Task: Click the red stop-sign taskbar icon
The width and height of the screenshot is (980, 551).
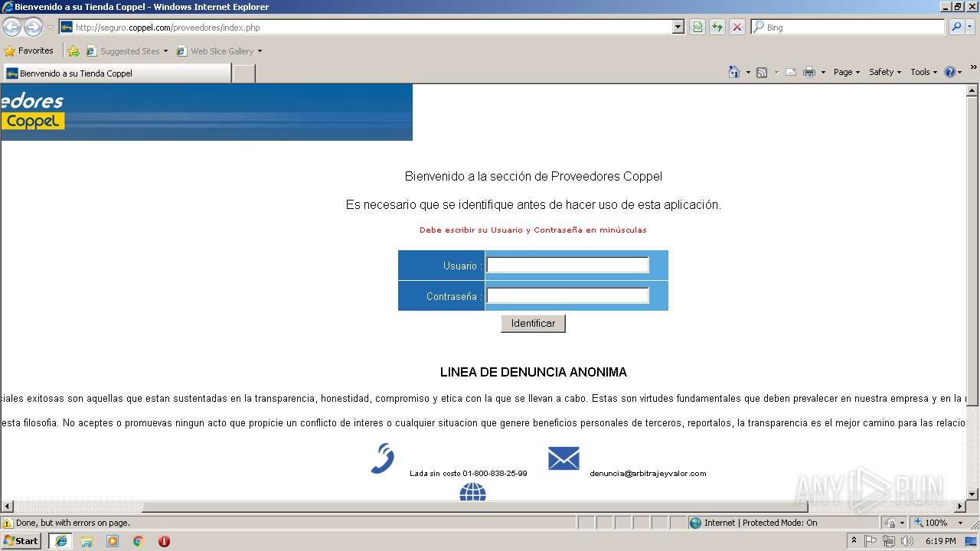Action: (x=164, y=541)
